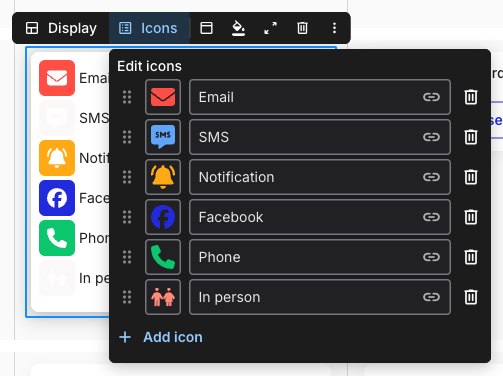Grab the drag handle for In person row
The height and width of the screenshot is (376, 503).
coord(127,297)
